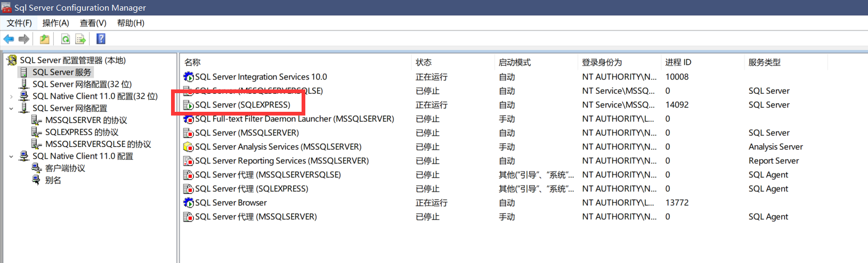868x263 pixels.
Task: Expand SQL Native Client 11.0 配置(32 位) node
Action: coord(11,96)
